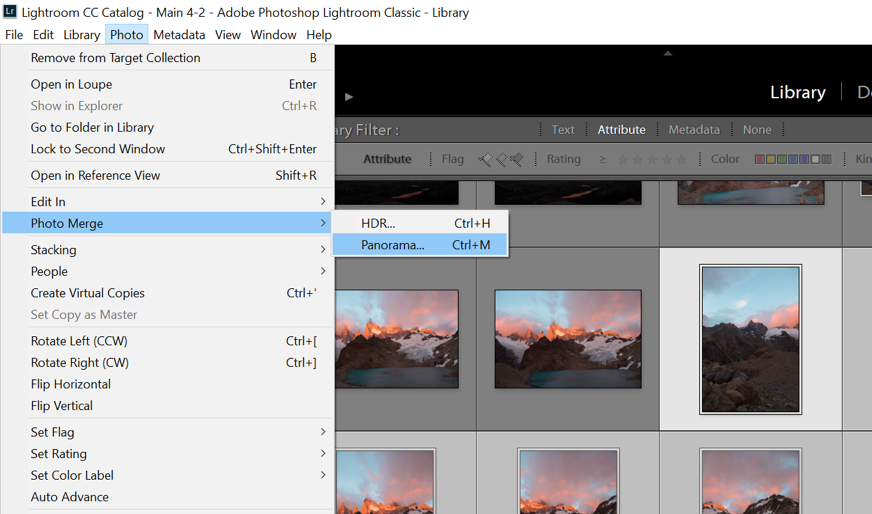Switch to the Library module
The height and width of the screenshot is (514, 872).
click(797, 92)
